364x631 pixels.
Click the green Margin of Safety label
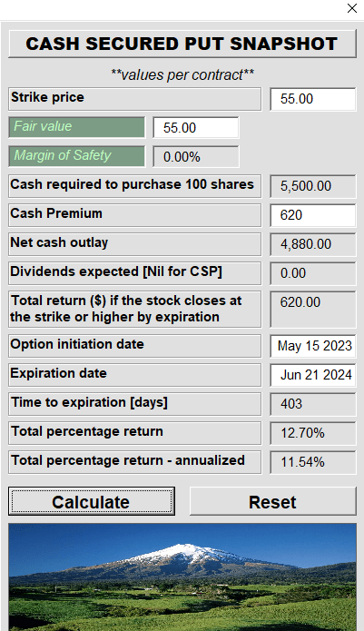click(x=77, y=156)
